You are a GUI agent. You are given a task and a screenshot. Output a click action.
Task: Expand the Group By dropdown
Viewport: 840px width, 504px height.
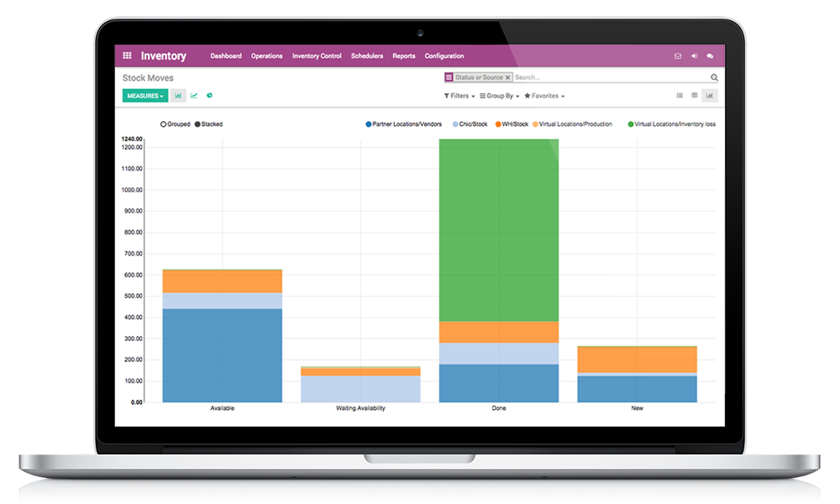tap(499, 96)
